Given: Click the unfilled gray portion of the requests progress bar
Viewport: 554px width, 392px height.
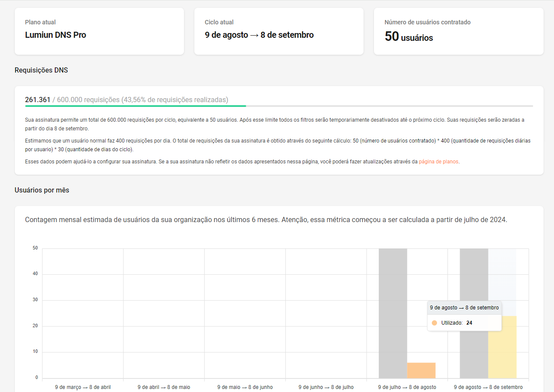Looking at the screenshot, I should pyautogui.click(x=389, y=106).
